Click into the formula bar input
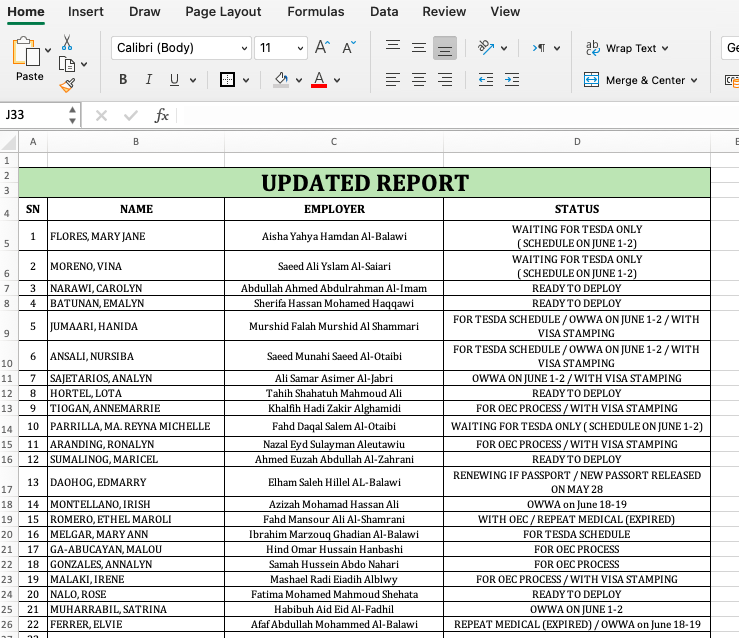Screen dimensions: 739x638 [x=457, y=115]
